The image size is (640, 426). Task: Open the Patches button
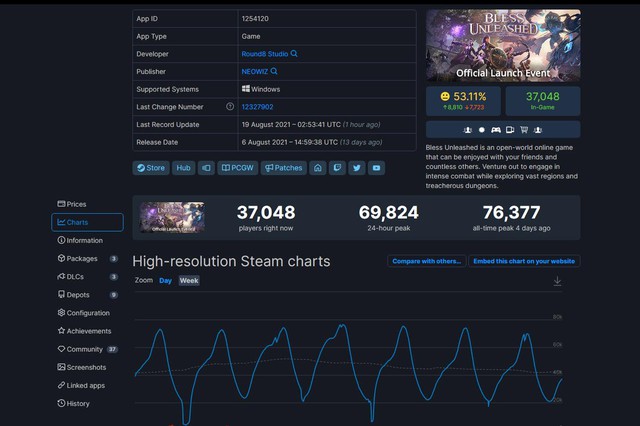coord(284,168)
